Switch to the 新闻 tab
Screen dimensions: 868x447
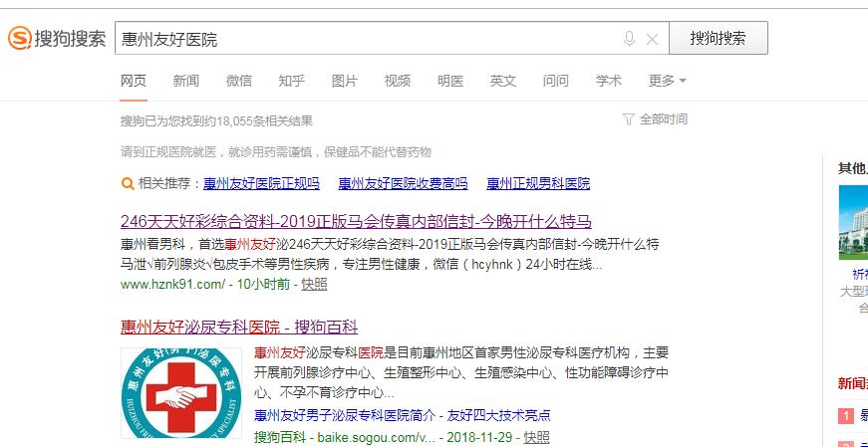[186, 81]
